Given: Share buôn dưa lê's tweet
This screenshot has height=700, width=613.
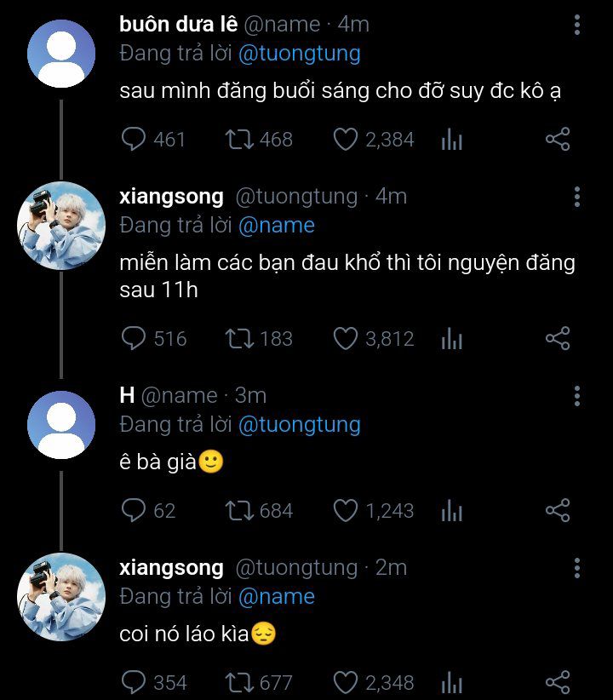Looking at the screenshot, I should click(557, 139).
